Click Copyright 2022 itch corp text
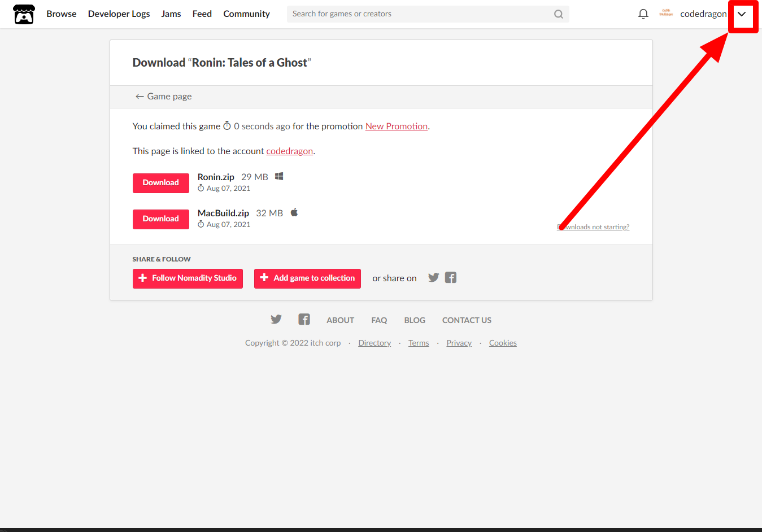Viewport: 762px width, 532px height. 293,343
